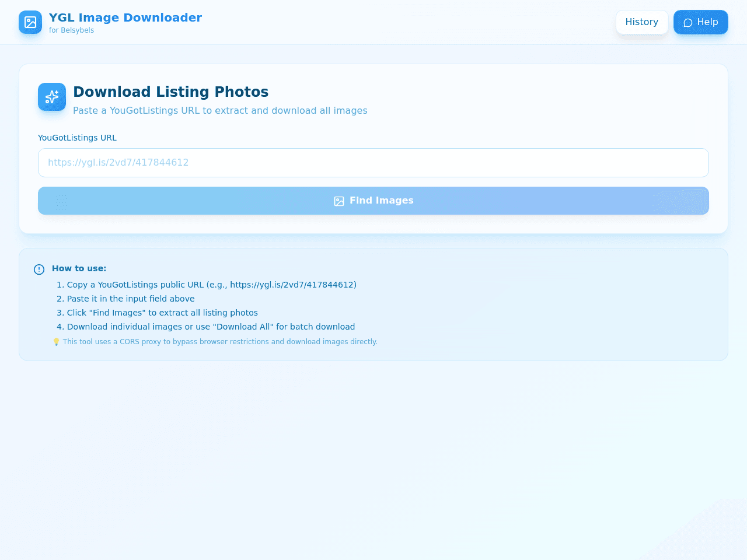This screenshot has height=560, width=747.
Task: Open the Help dialog
Action: [x=701, y=22]
